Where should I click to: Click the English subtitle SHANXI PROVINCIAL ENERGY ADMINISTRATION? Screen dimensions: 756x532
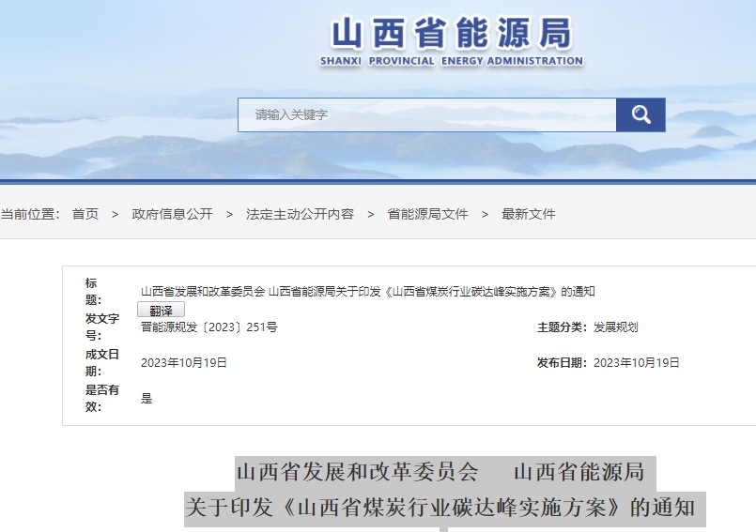pos(451,61)
